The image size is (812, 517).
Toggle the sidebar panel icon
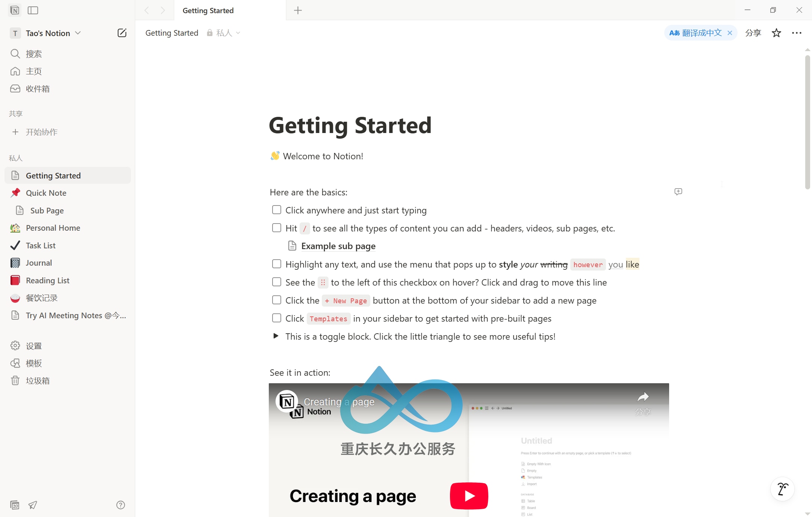tap(33, 10)
